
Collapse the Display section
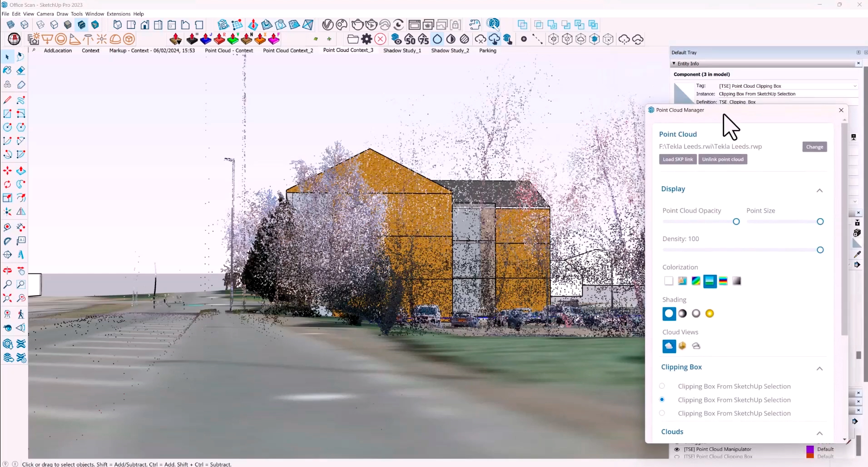(819, 190)
